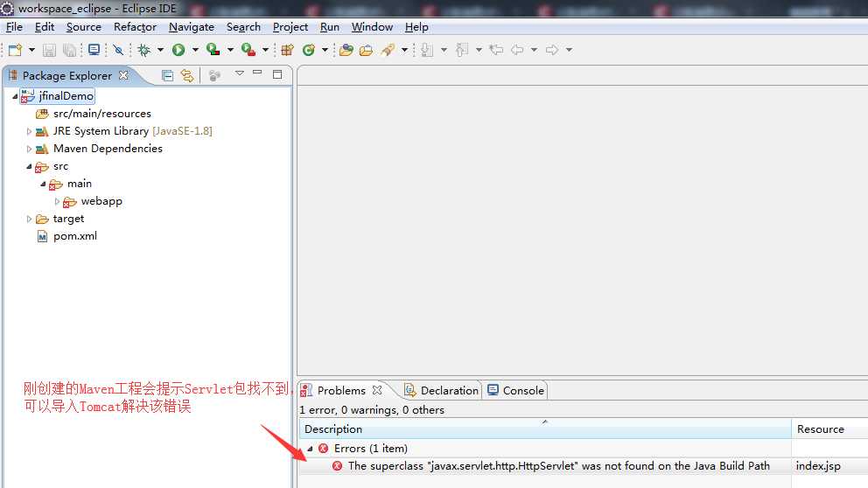Open the Run menu
Image resolution: width=868 pixels, height=488 pixels.
tap(329, 26)
